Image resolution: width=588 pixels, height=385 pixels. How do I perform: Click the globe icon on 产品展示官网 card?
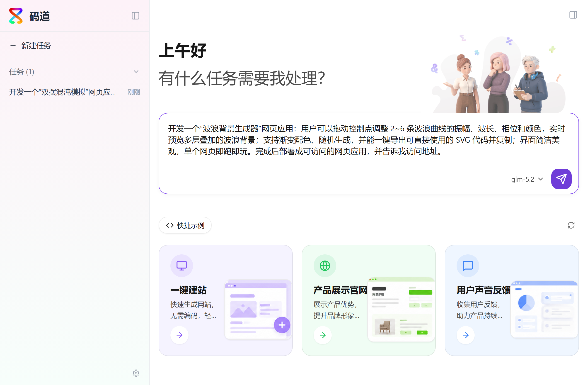coord(325,266)
